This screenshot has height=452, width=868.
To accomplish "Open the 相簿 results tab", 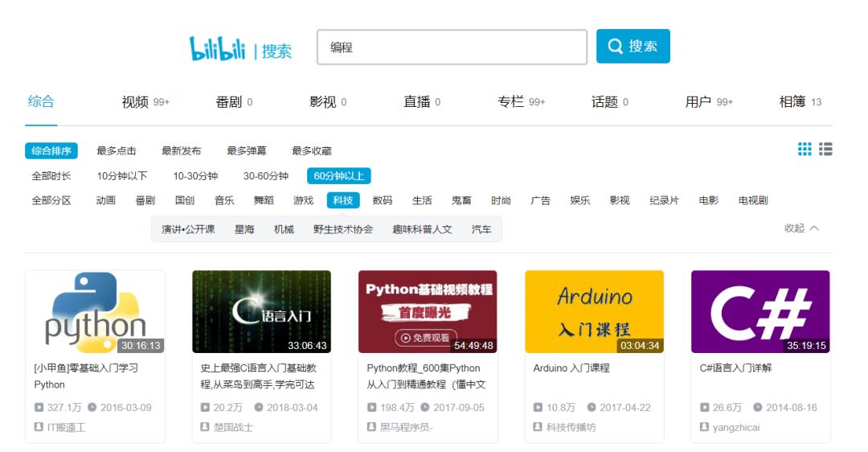I will point(800,102).
